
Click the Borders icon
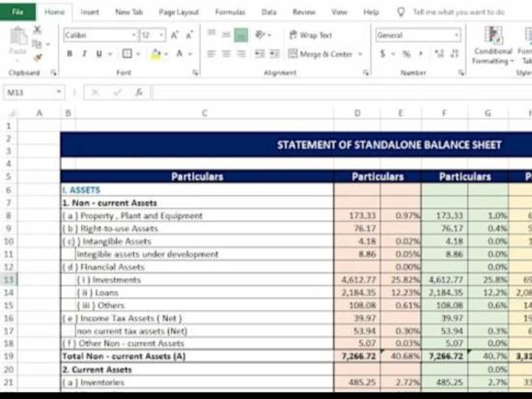point(127,54)
